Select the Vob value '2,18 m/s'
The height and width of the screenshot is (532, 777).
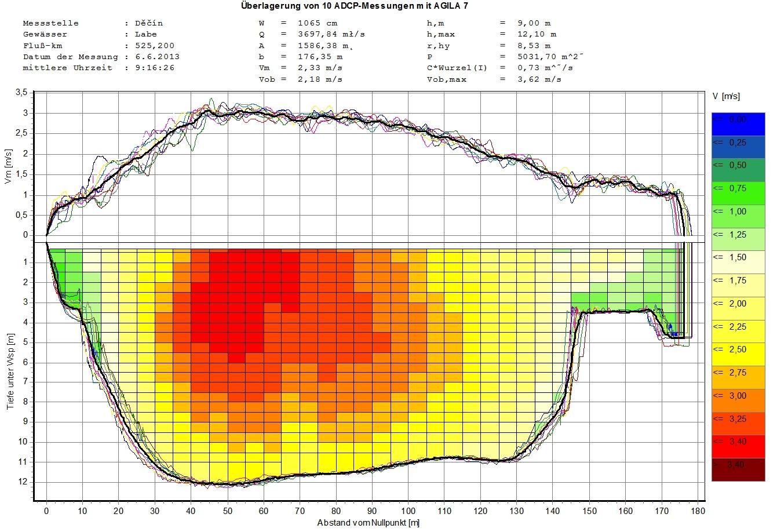[x=320, y=79]
